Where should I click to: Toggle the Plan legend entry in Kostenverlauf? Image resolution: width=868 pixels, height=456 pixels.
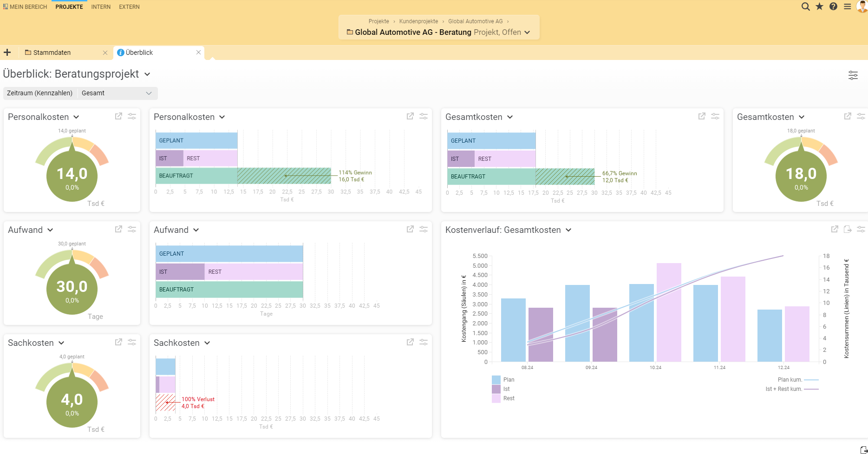click(503, 379)
